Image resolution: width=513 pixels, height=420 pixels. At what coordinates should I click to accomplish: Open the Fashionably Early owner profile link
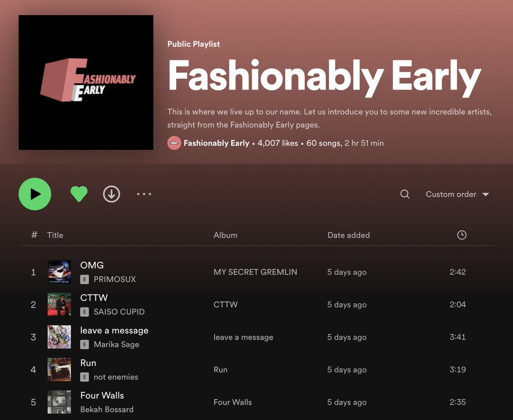216,143
